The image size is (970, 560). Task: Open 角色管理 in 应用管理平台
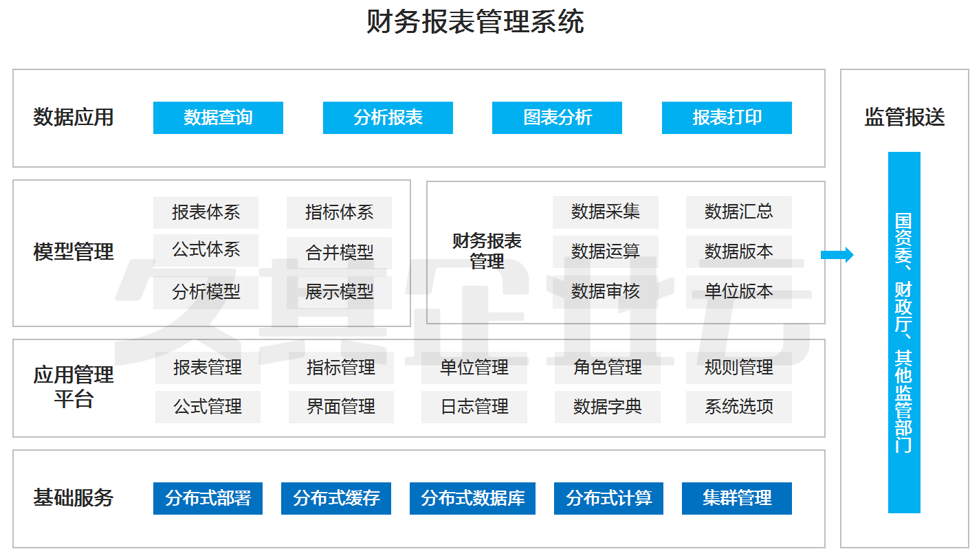tap(607, 368)
